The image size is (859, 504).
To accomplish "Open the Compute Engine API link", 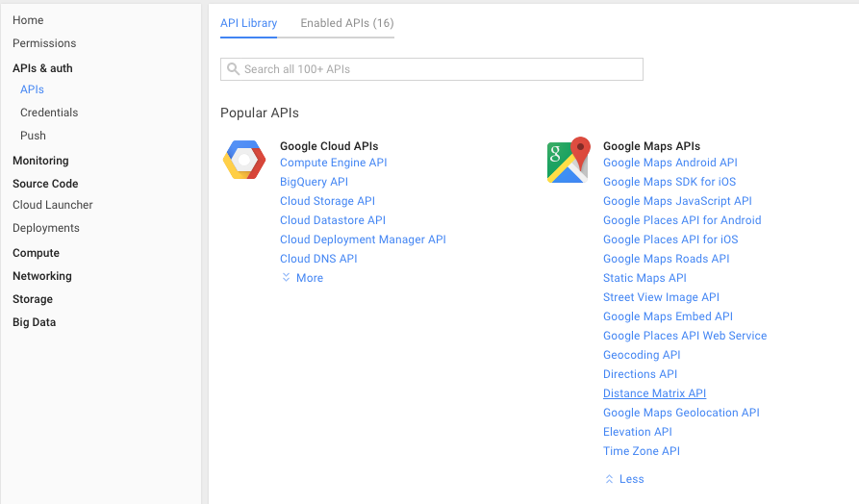I will coord(334,163).
